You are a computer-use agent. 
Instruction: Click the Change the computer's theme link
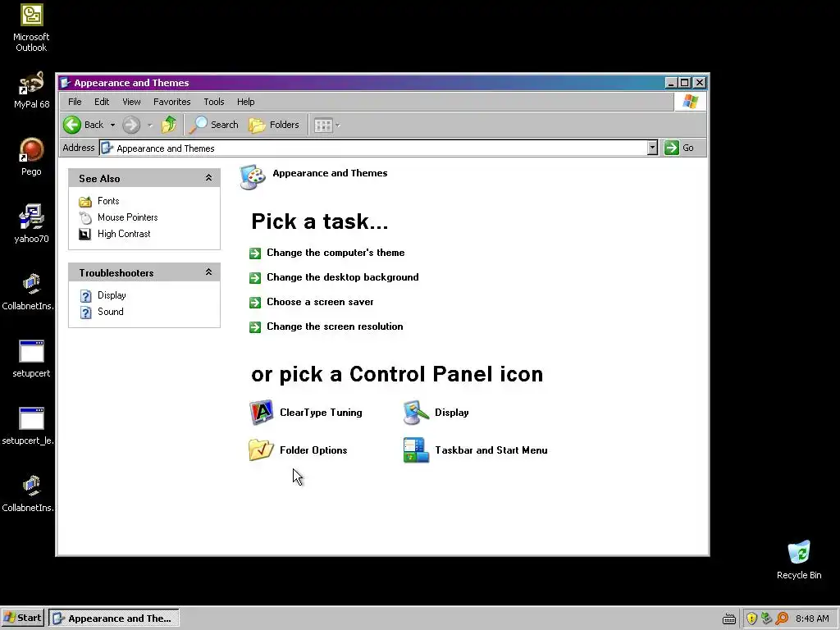pos(336,253)
